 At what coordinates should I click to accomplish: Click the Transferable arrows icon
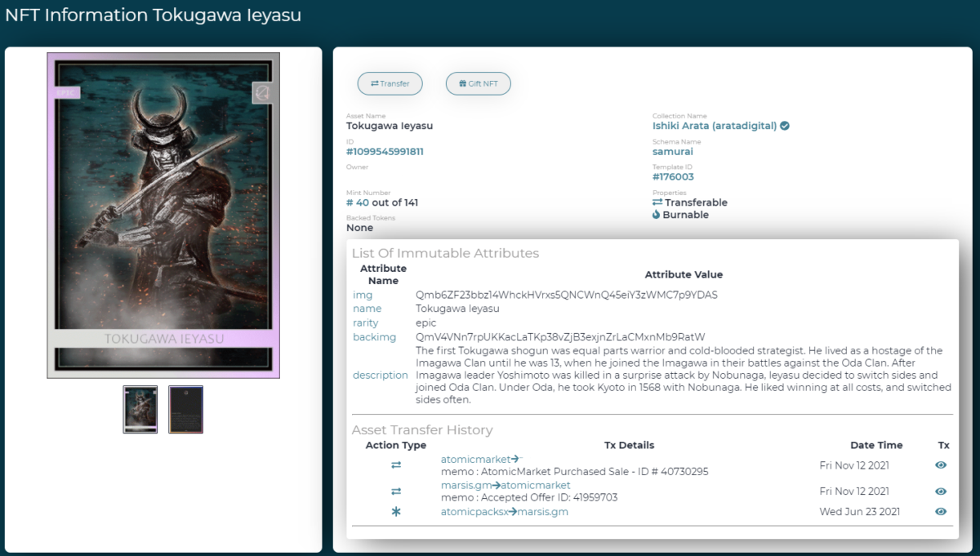pyautogui.click(x=657, y=202)
